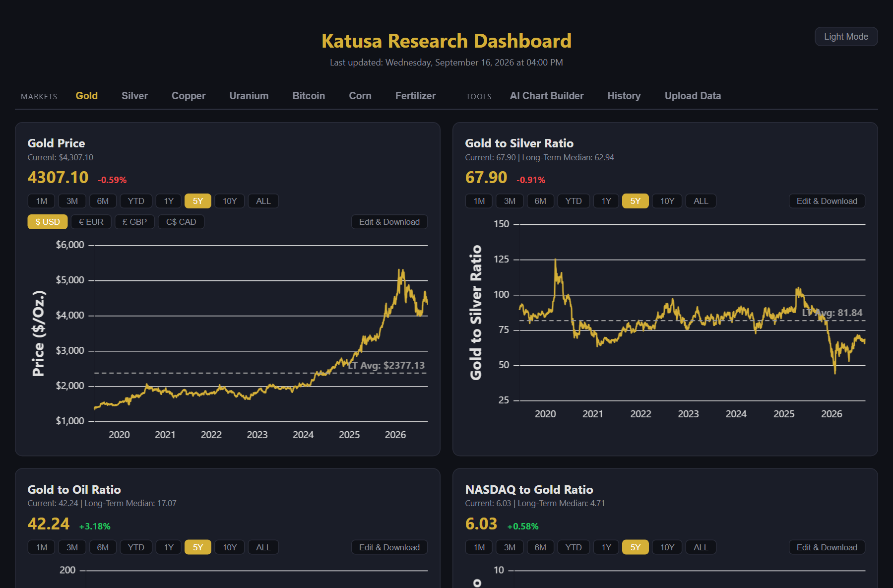This screenshot has width=893, height=588.
Task: Click Edit & Download on Gold to Silver Ratio
Action: [827, 201]
